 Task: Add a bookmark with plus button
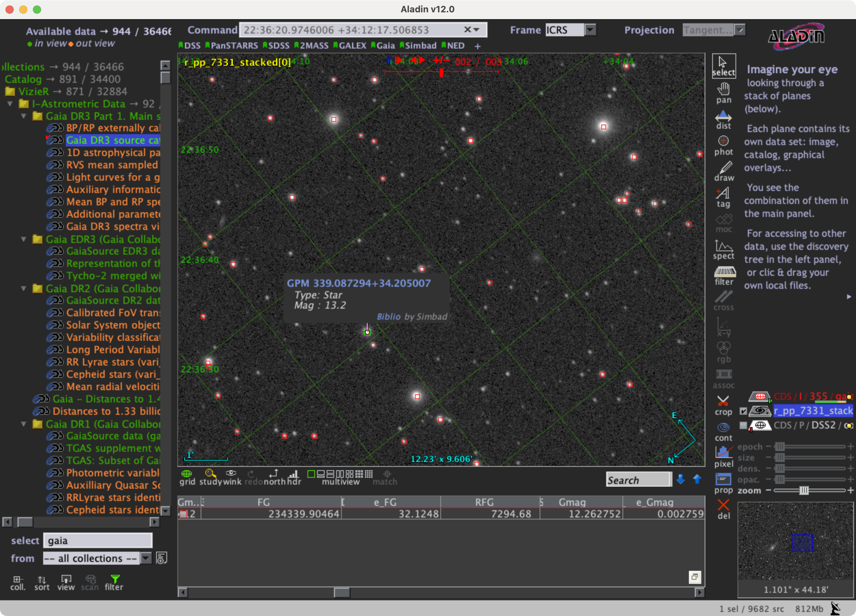[x=477, y=46]
